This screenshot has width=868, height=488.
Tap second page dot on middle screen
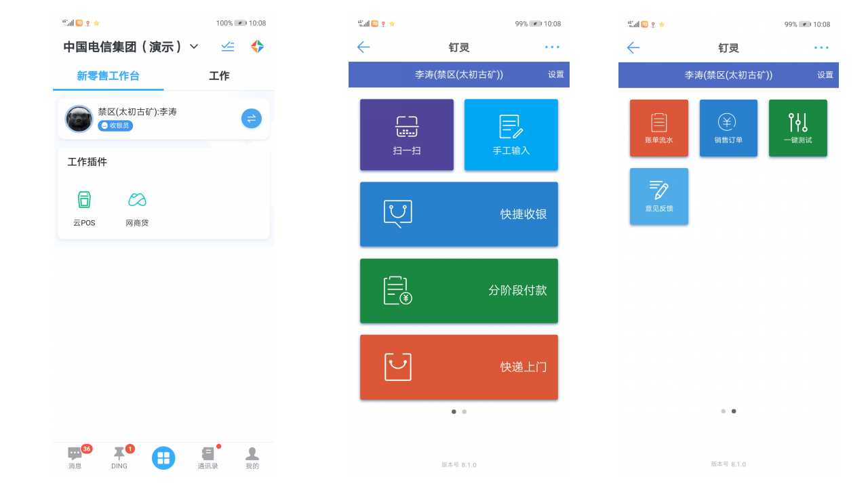click(465, 411)
